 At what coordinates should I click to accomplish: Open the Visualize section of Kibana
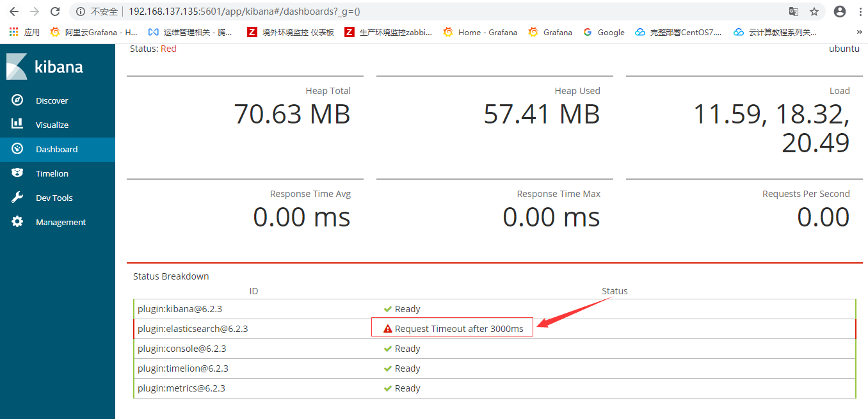pos(51,124)
